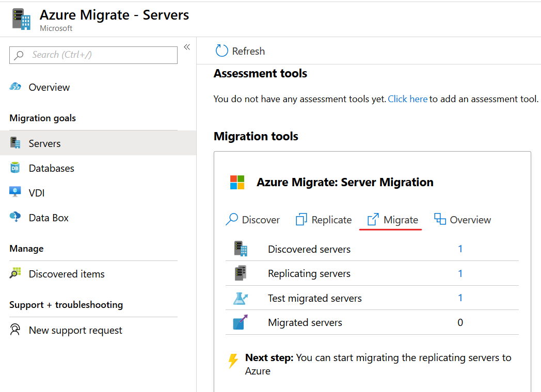Select Servers under Migration goals

[x=98, y=143]
